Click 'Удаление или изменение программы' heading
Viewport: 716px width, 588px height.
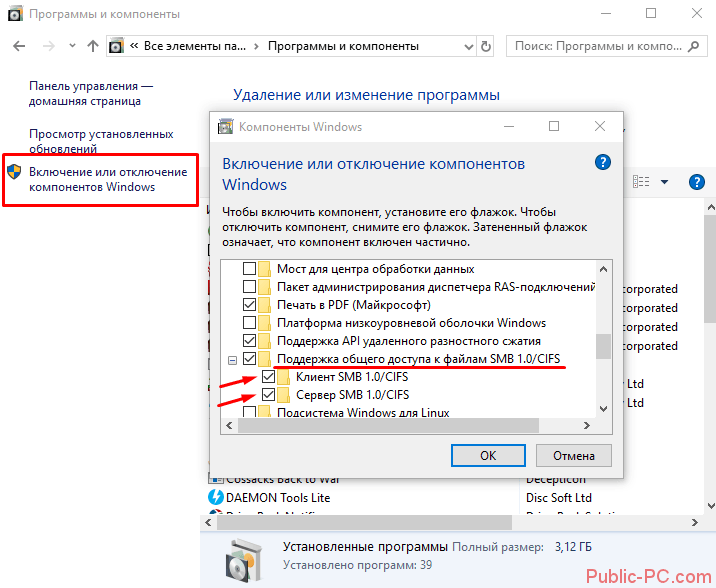coord(366,95)
